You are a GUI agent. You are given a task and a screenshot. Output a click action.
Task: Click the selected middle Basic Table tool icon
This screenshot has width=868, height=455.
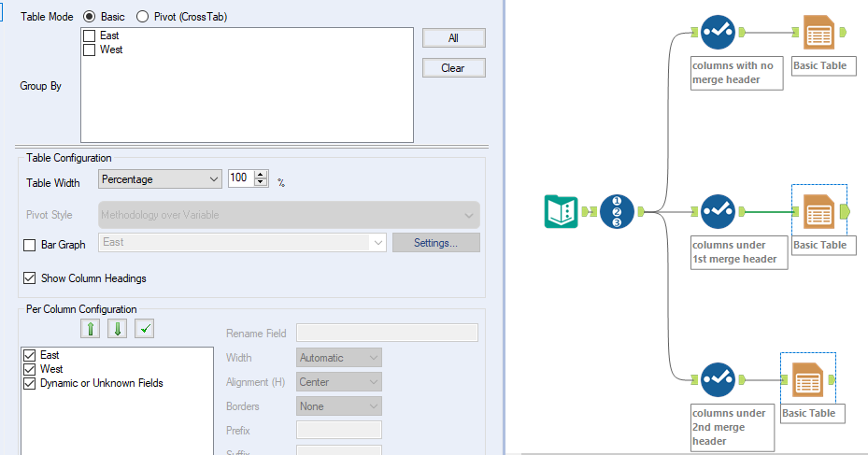[x=818, y=211]
